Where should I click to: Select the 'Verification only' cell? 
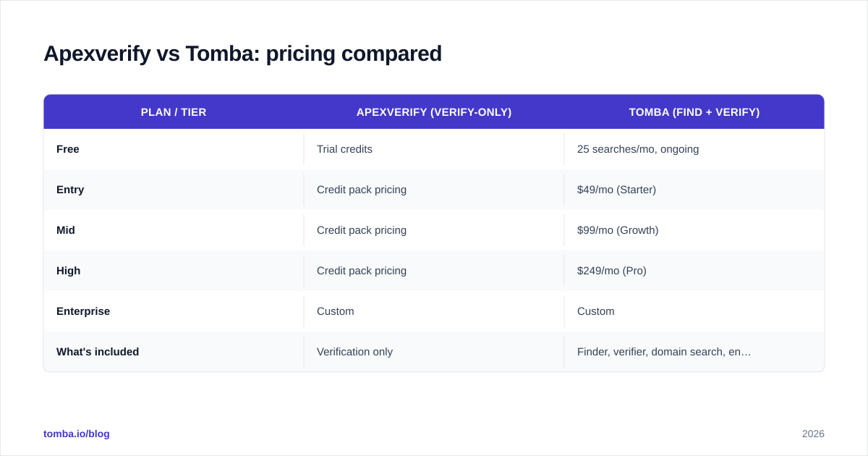[x=354, y=352]
